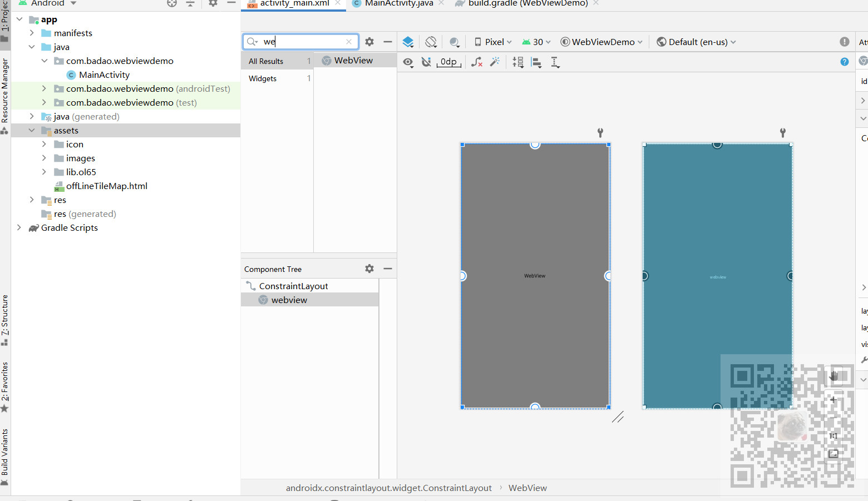Select the WebView in design preview

535,276
